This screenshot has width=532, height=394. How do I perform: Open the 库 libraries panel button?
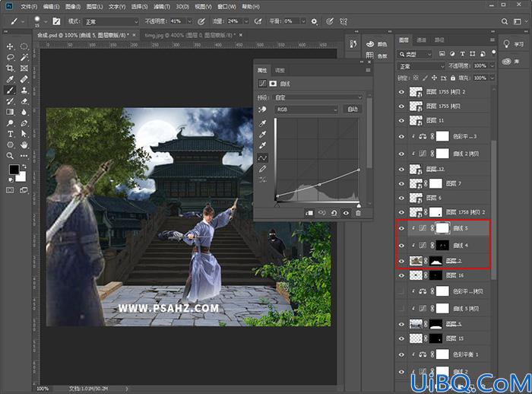pyautogui.click(x=511, y=62)
